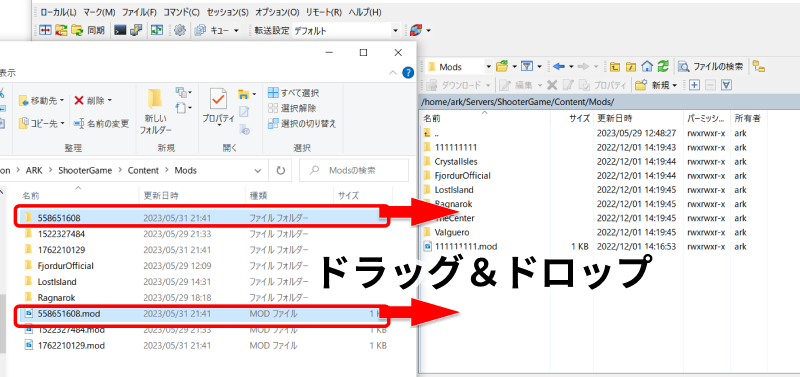Toggle the directory tree icon in remote panel
The height and width of the screenshot is (377, 800).
(759, 66)
